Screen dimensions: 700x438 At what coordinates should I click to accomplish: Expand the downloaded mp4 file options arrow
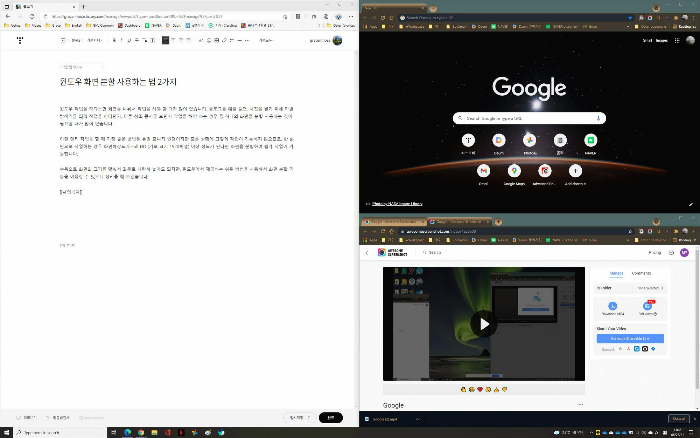417,419
